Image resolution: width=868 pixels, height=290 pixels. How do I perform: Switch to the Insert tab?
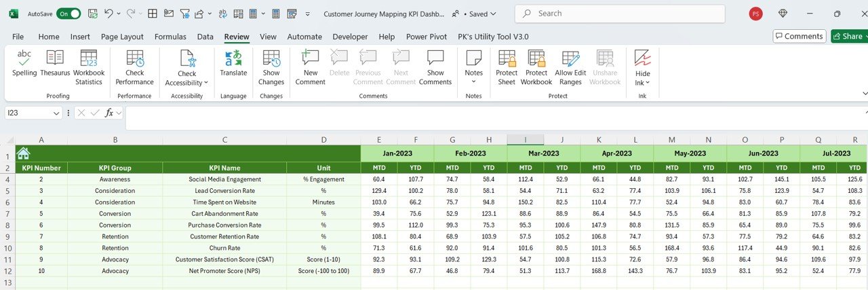click(80, 37)
